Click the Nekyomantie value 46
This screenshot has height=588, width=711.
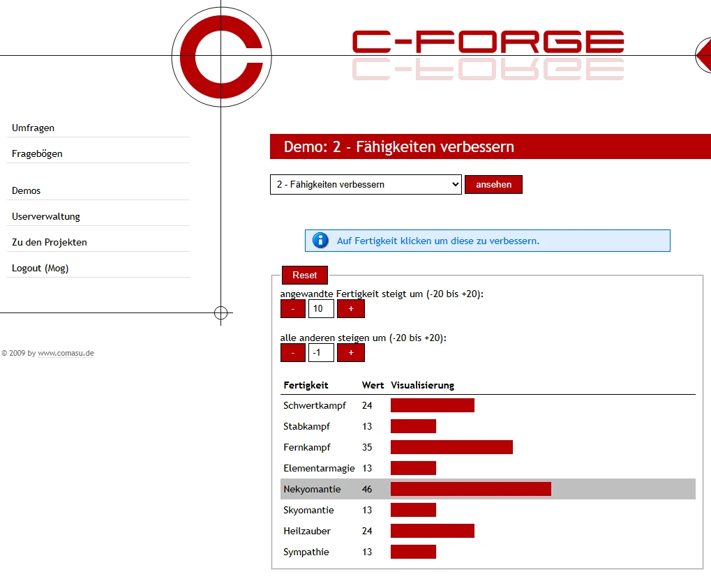tap(367, 489)
